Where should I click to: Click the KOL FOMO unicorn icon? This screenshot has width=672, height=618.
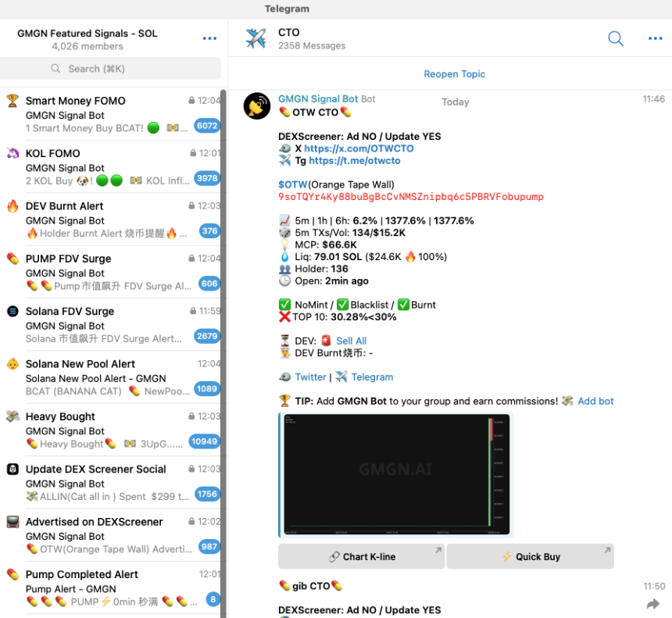[13, 153]
